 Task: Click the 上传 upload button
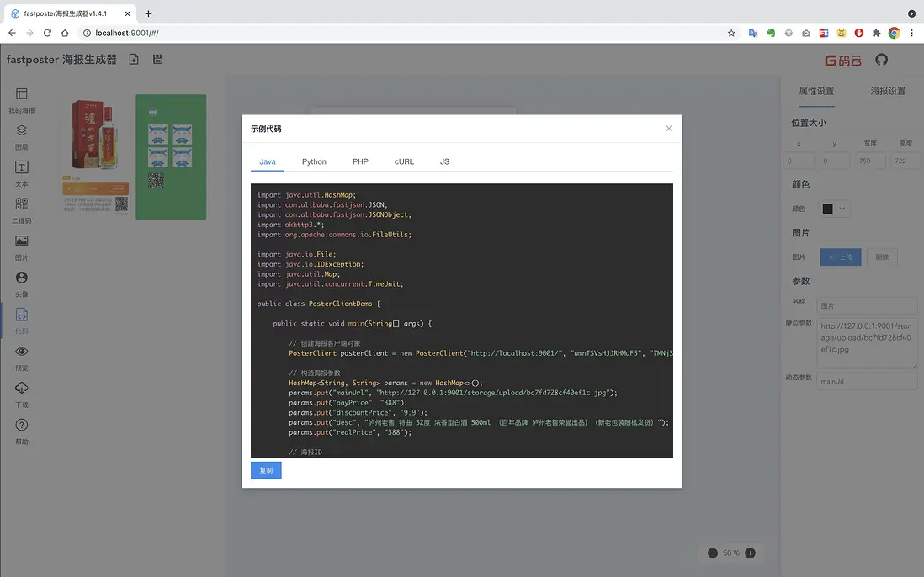click(840, 257)
